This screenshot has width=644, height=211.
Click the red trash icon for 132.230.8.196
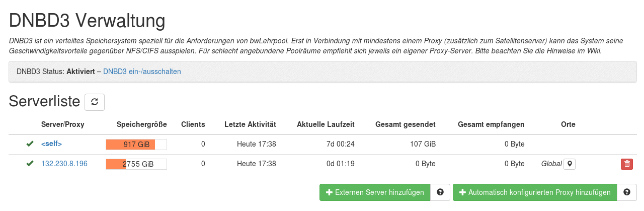626,164
